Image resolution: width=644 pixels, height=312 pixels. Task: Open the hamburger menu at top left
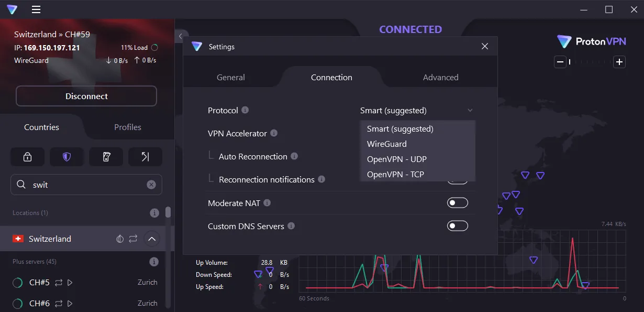click(x=35, y=9)
